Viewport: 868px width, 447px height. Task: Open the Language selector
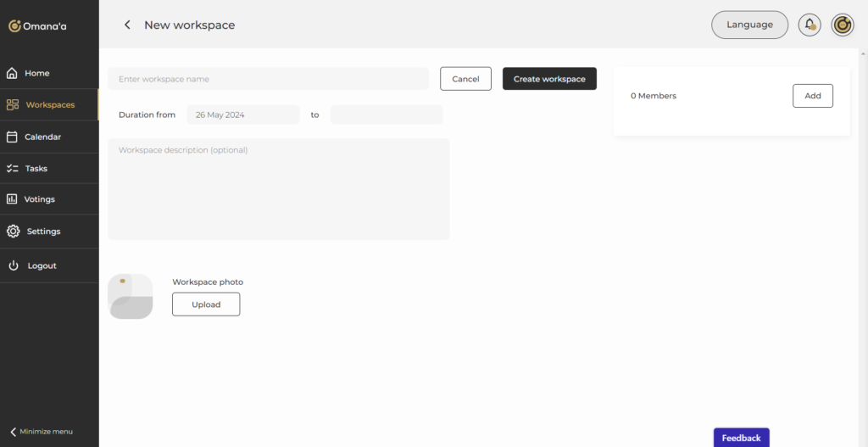click(749, 25)
